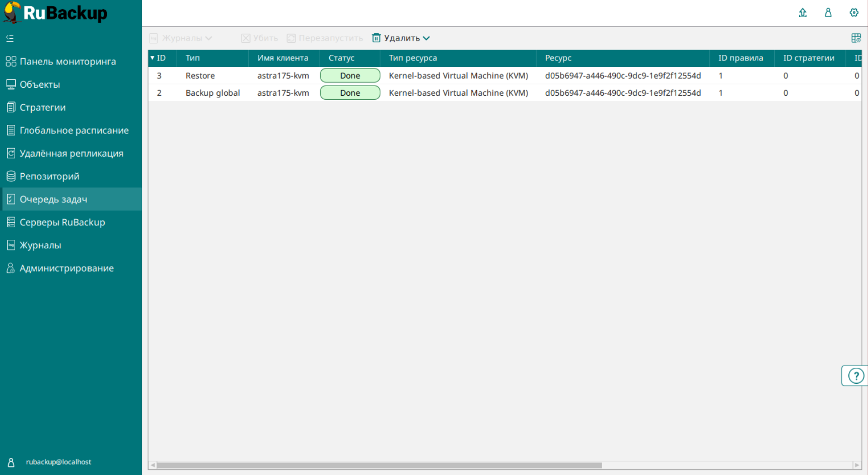Click the RuBackup toucan logo
Screen dimensions: 868x475
click(12, 13)
